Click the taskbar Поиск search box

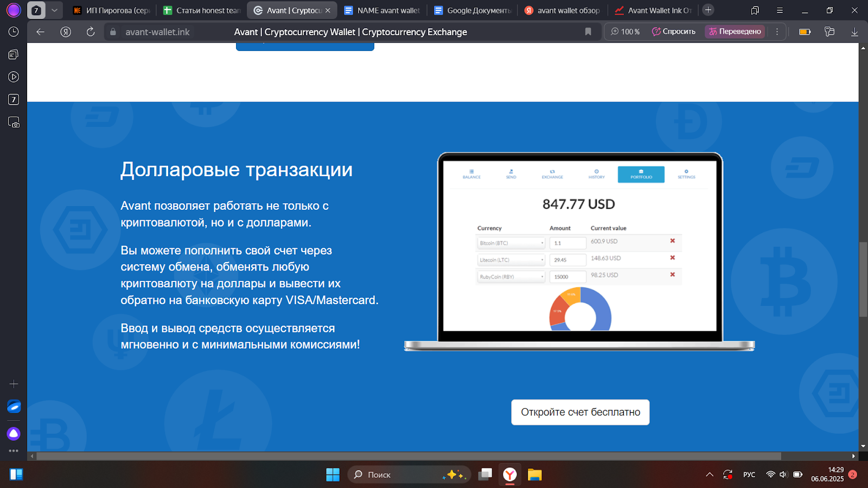click(x=409, y=474)
